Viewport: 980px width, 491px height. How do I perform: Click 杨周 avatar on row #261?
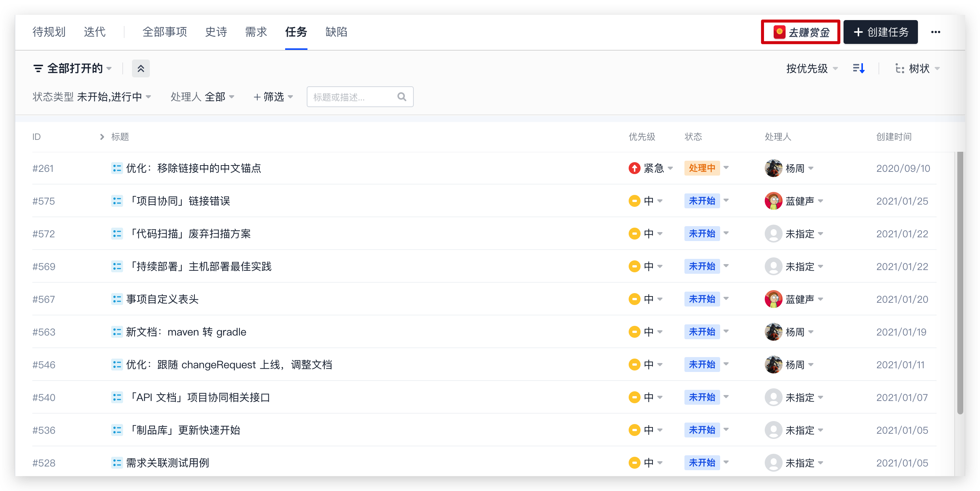773,168
